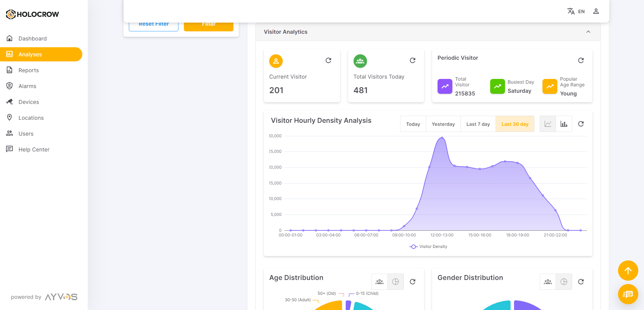Switch hourly density to line chart view
Screen dimensions: 644x310
[548, 124]
